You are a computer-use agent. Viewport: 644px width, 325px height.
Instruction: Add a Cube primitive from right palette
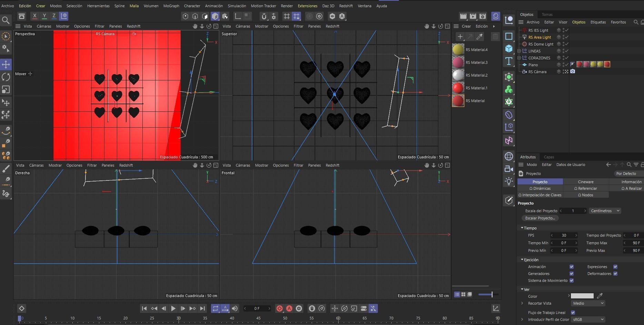point(509,49)
